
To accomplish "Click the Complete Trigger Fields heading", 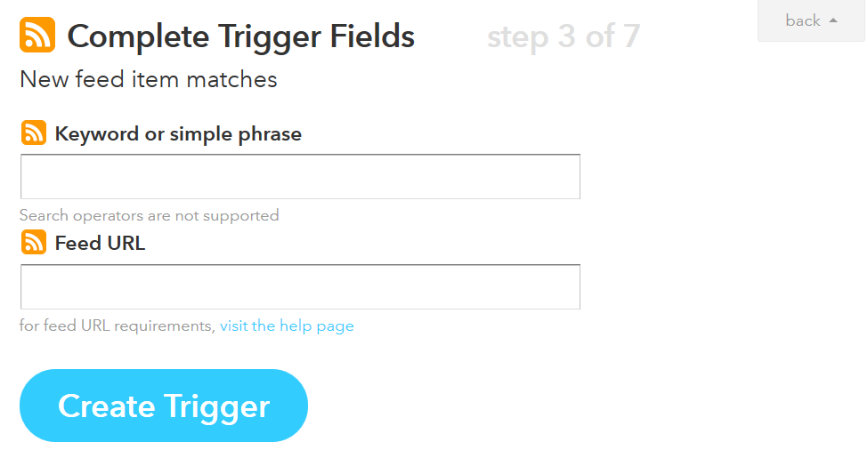I will [240, 36].
